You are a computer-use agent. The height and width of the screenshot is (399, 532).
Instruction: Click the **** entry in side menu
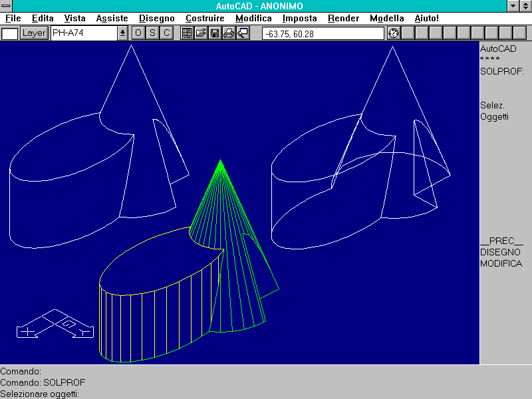490,59
